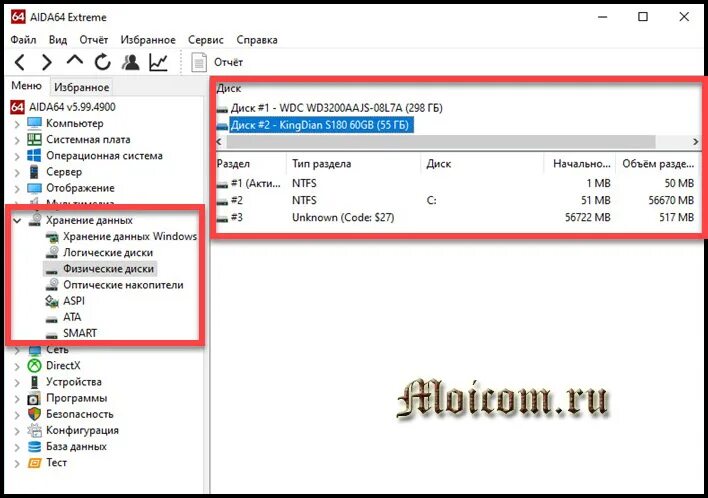
Task: Expand the Операционная система node
Action: point(17,156)
